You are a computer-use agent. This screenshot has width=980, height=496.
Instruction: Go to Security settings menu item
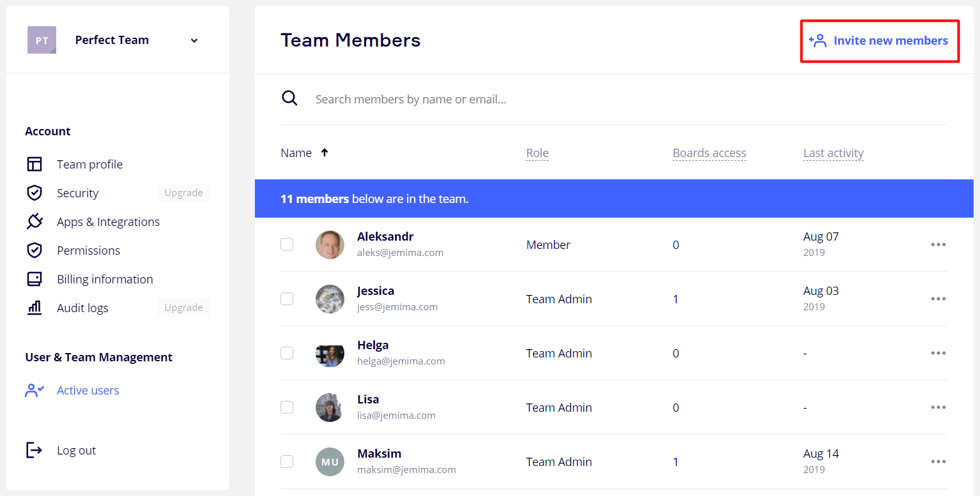point(77,193)
